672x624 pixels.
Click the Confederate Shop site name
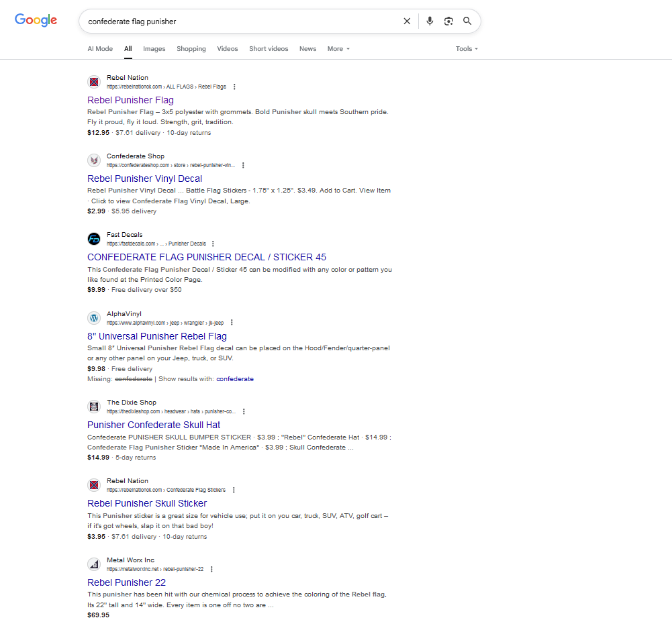pos(136,156)
